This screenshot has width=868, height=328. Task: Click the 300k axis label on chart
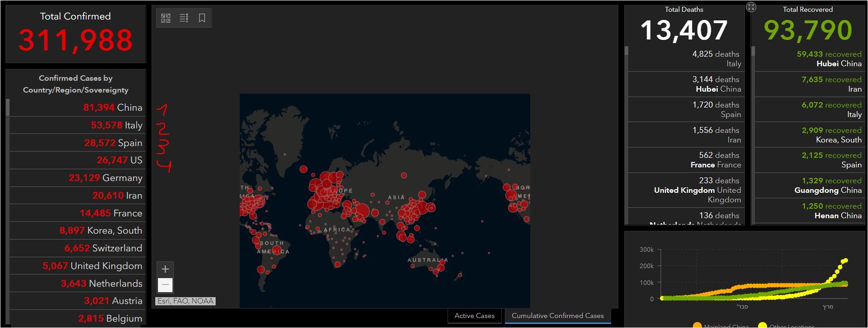[x=646, y=250]
